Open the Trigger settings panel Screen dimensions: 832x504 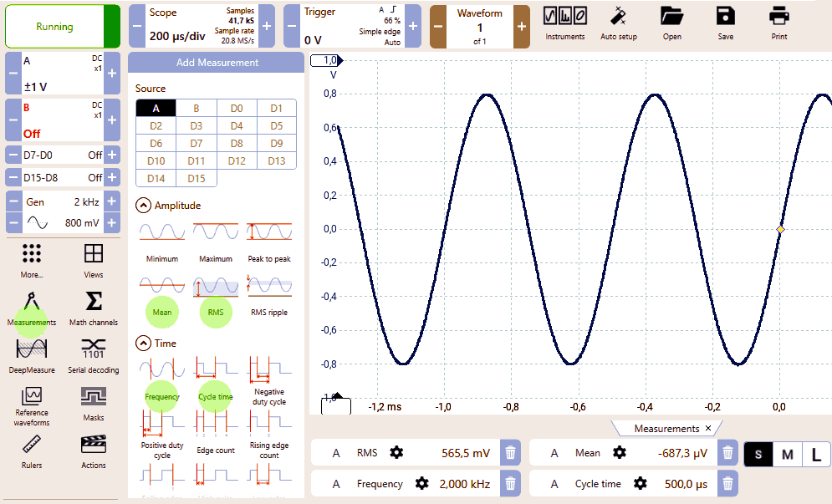pos(352,26)
